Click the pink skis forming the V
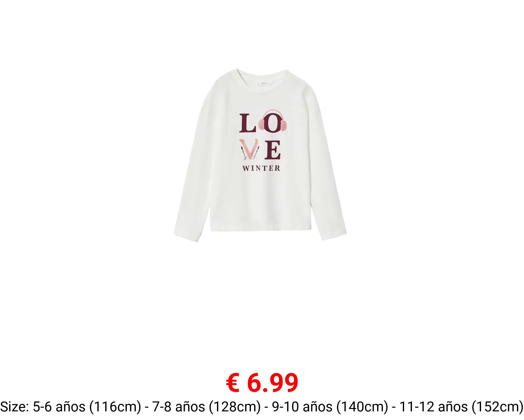 pyautogui.click(x=248, y=149)
